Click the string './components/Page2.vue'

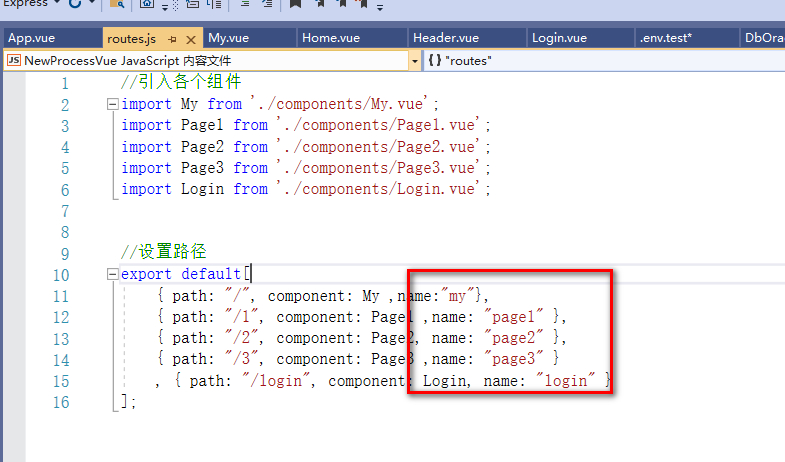point(379,147)
